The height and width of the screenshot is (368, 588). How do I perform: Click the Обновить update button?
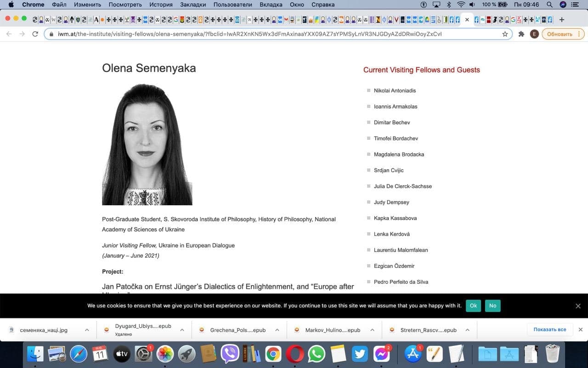coord(563,34)
